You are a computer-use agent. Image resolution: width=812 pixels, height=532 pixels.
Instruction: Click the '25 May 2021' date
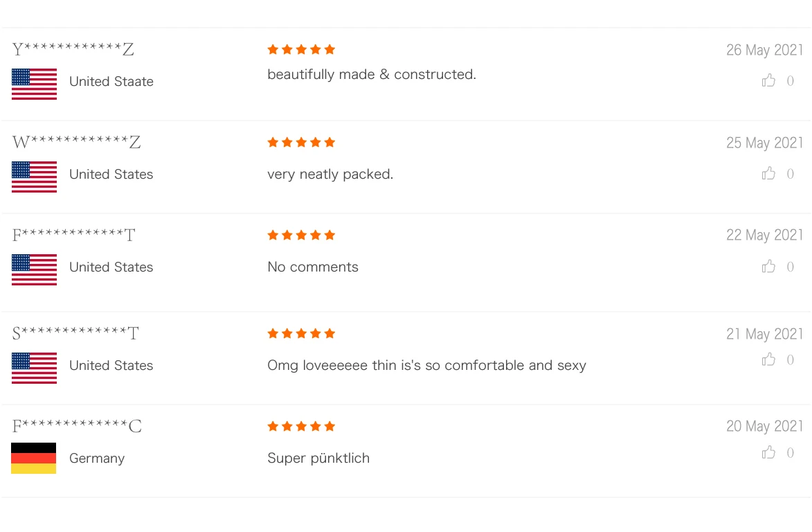(x=764, y=143)
